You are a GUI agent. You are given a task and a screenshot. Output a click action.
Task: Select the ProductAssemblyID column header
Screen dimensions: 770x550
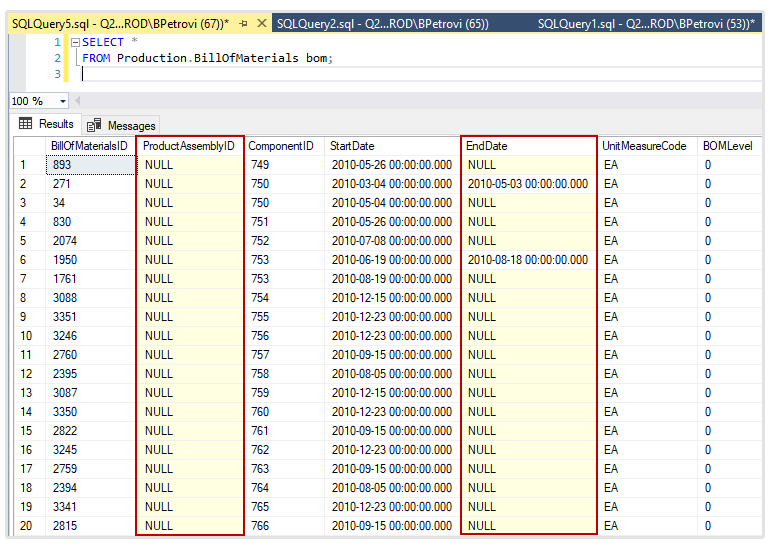coord(189,146)
